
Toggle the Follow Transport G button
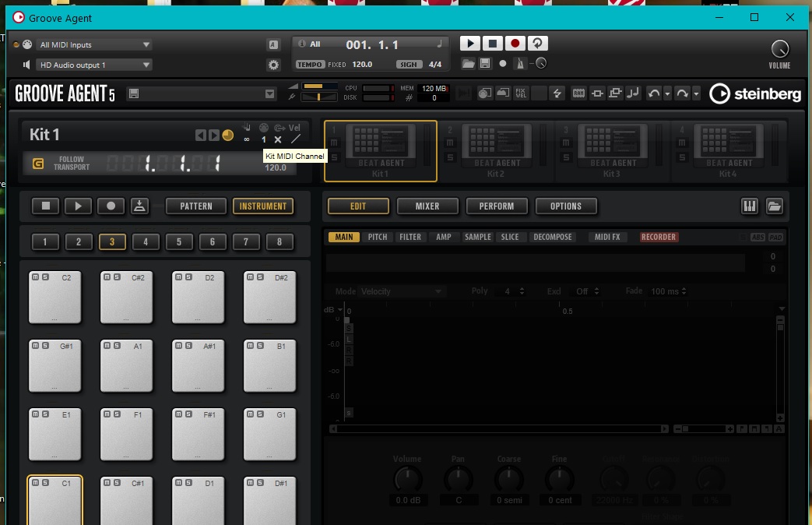click(38, 164)
